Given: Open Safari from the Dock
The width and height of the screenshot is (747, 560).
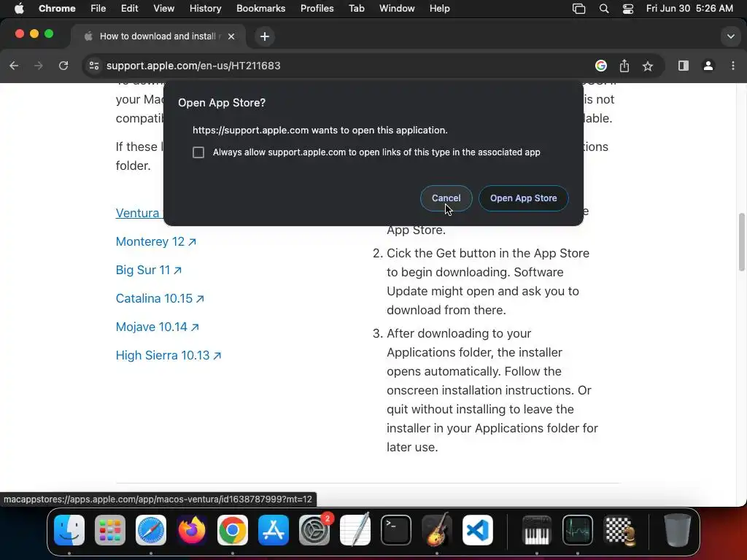Looking at the screenshot, I should click(151, 530).
